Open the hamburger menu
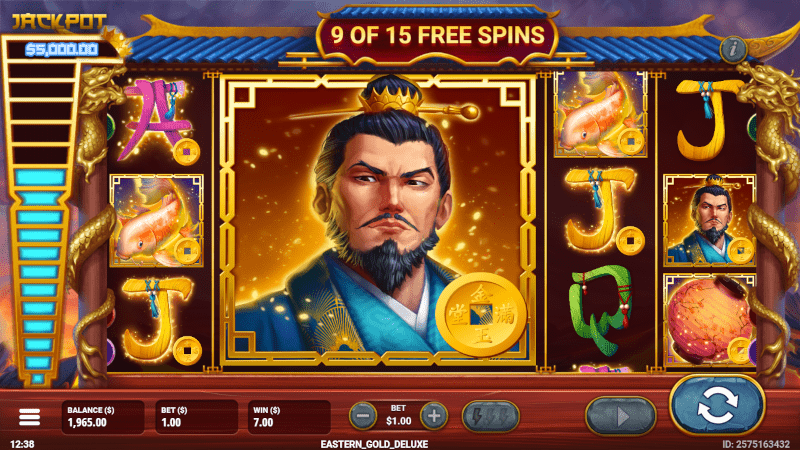 click(29, 417)
